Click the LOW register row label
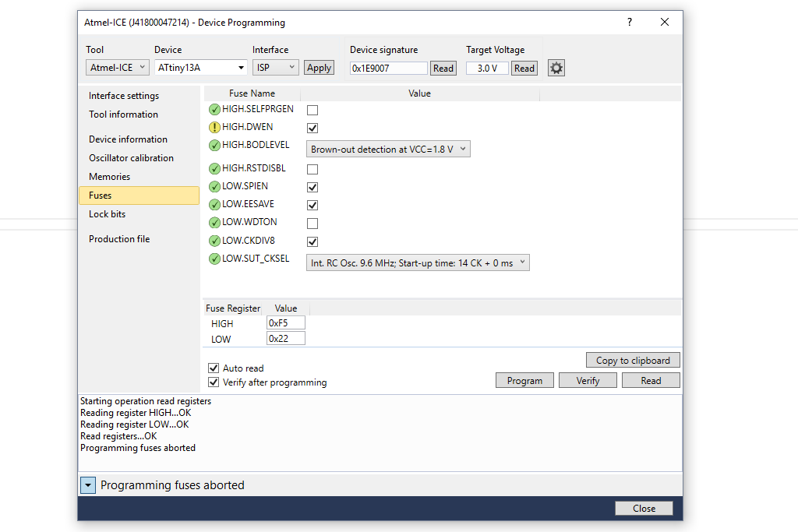Viewport: 798px width, 532px height. 221,340
